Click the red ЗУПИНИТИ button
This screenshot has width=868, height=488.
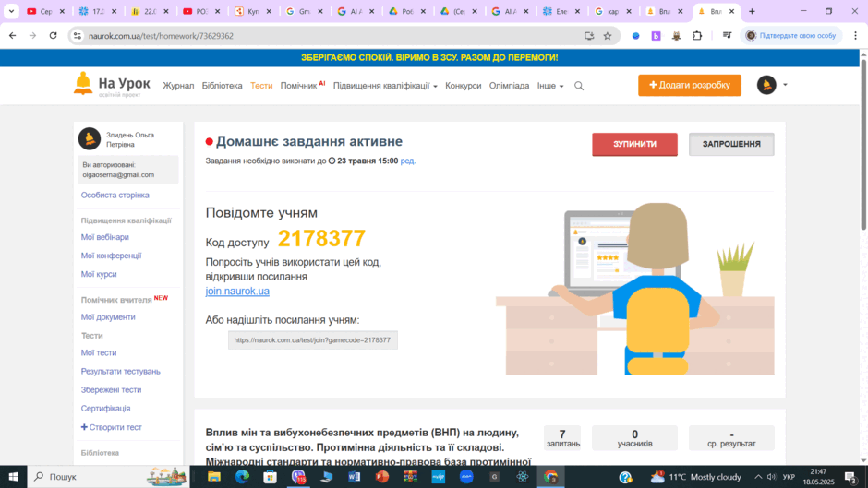click(634, 144)
